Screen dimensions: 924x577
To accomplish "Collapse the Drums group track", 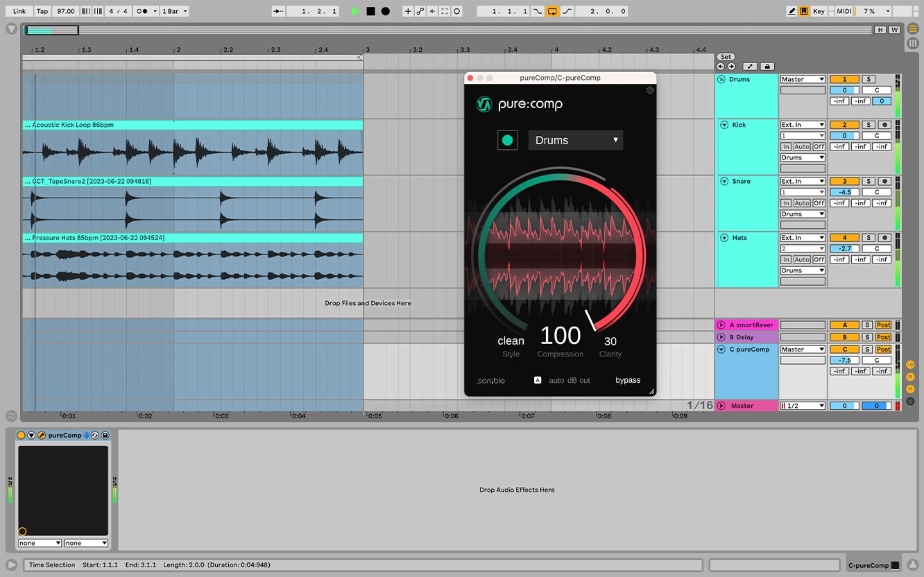I will coord(721,79).
